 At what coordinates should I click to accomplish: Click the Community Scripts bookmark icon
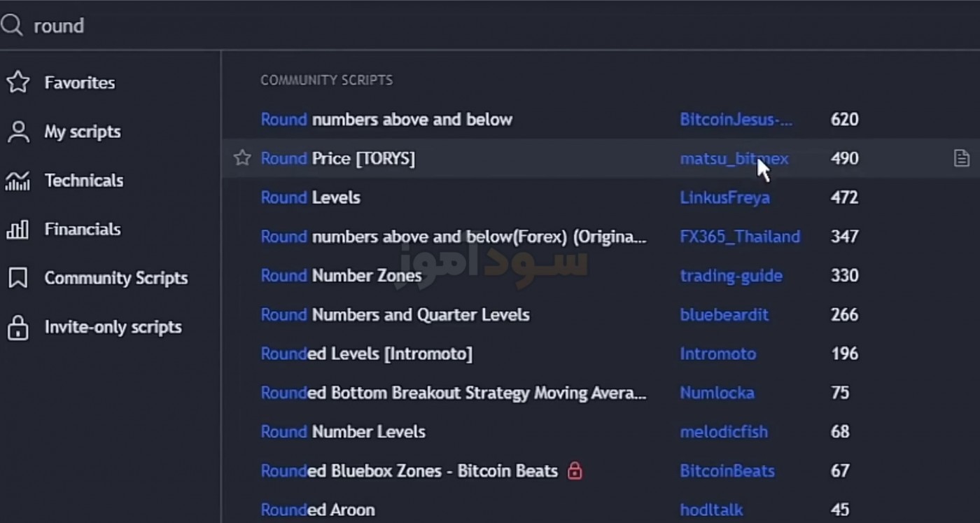pyautogui.click(x=17, y=278)
